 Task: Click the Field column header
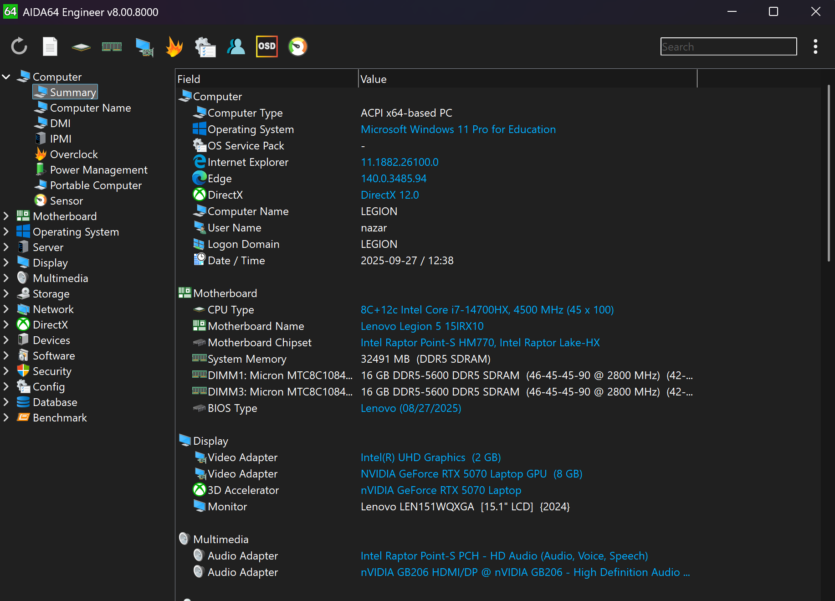point(267,79)
